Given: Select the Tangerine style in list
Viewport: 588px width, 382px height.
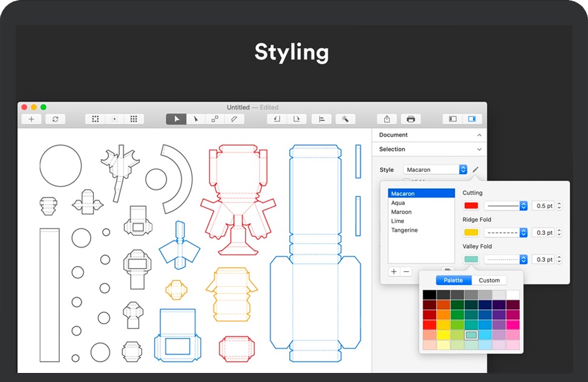Looking at the screenshot, I should pyautogui.click(x=404, y=230).
